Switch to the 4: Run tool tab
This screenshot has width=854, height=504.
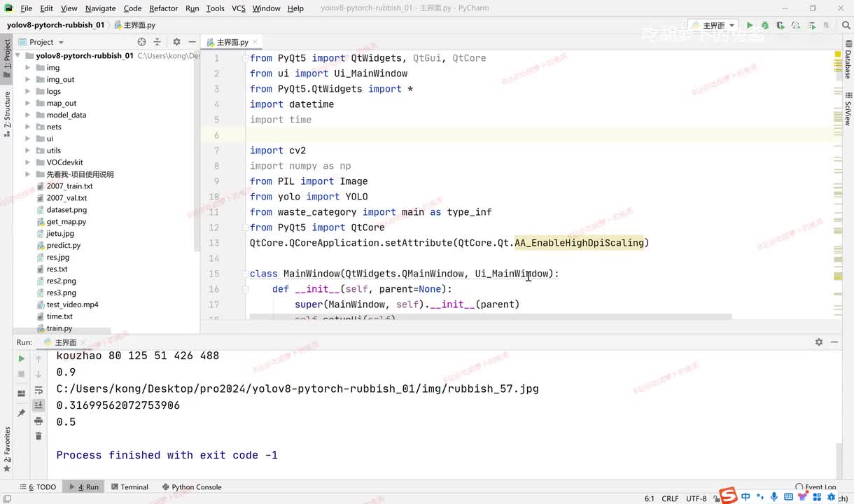tap(83, 487)
